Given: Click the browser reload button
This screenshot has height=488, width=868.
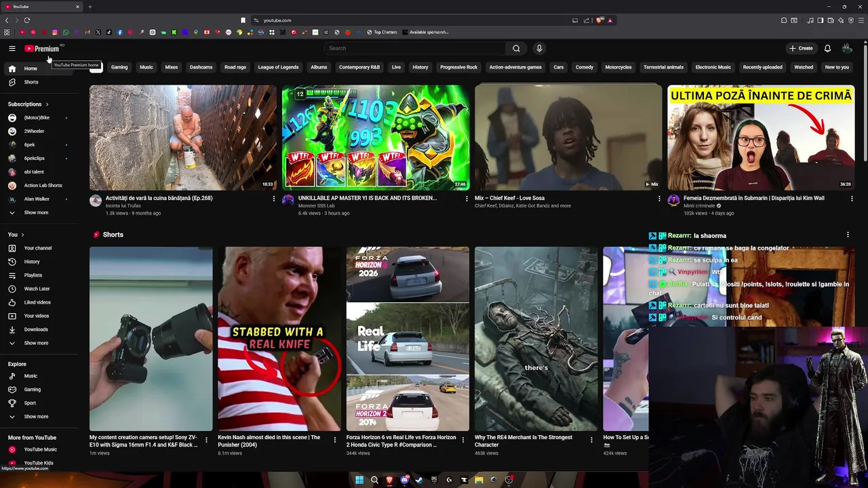Looking at the screenshot, I should [x=27, y=20].
